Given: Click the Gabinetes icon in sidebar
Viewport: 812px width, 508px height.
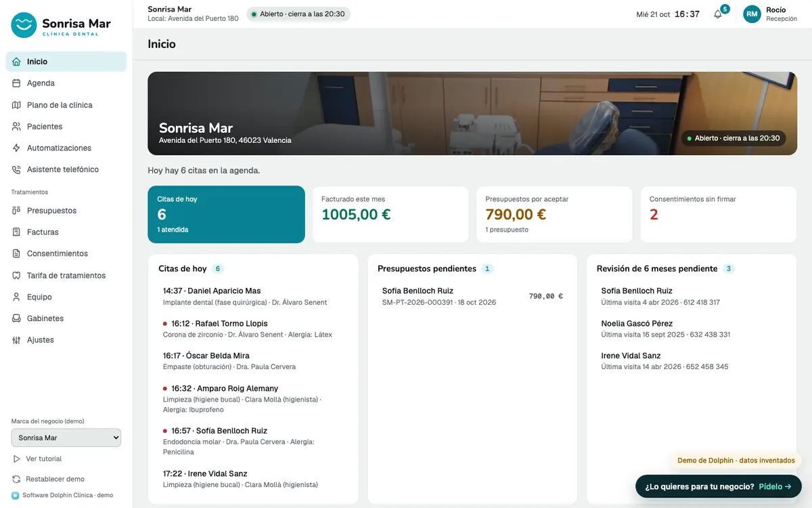Looking at the screenshot, I should click(x=16, y=318).
